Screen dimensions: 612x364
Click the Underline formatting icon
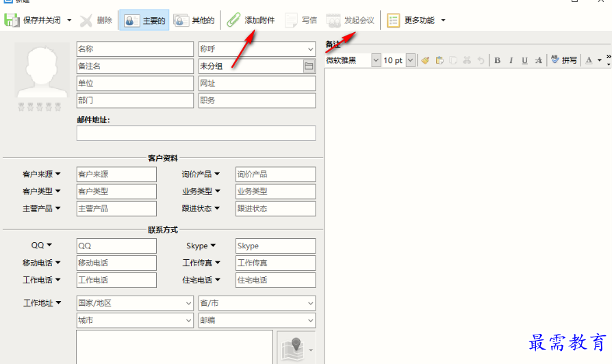click(x=524, y=60)
